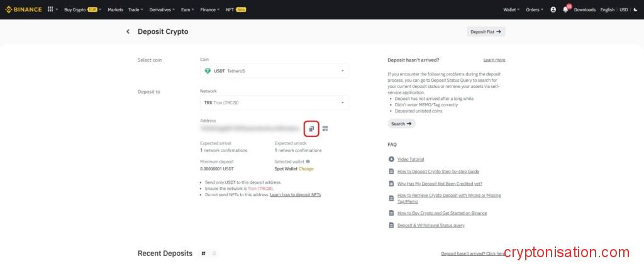Change the selected Spot Wallet
Image resolution: width=644 pixels, height=266 pixels.
point(306,169)
